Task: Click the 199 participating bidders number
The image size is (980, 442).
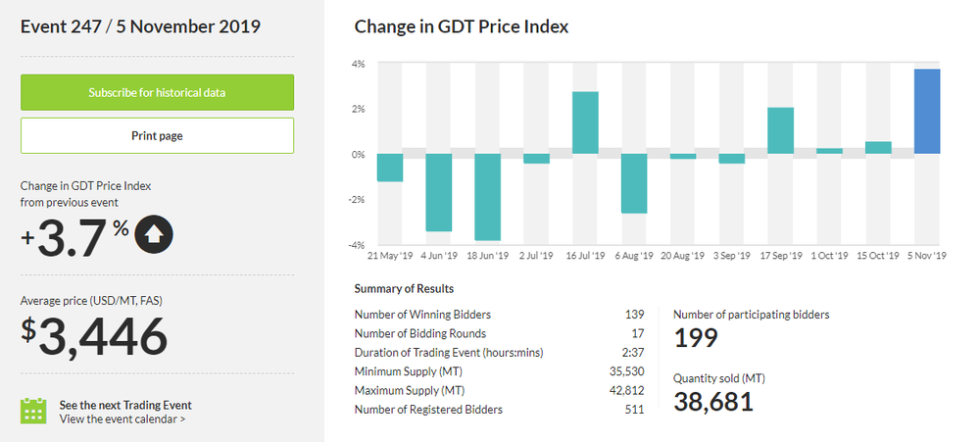Action: [696, 338]
